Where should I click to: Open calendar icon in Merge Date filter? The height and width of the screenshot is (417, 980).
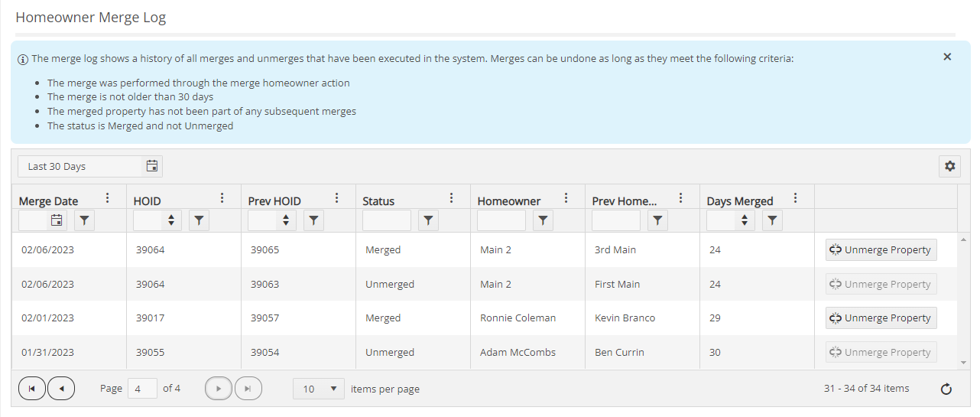(x=57, y=220)
